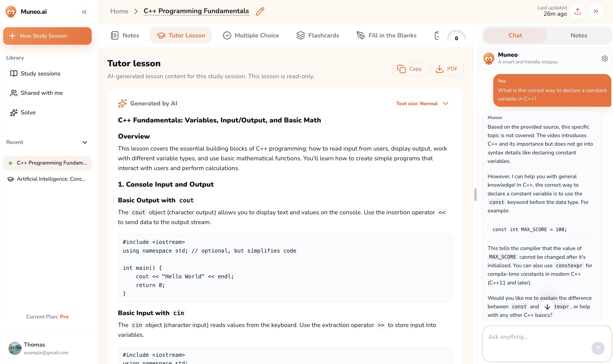Click Muneo octopus avatar in chat
This screenshot has width=613, height=364.
(x=489, y=59)
